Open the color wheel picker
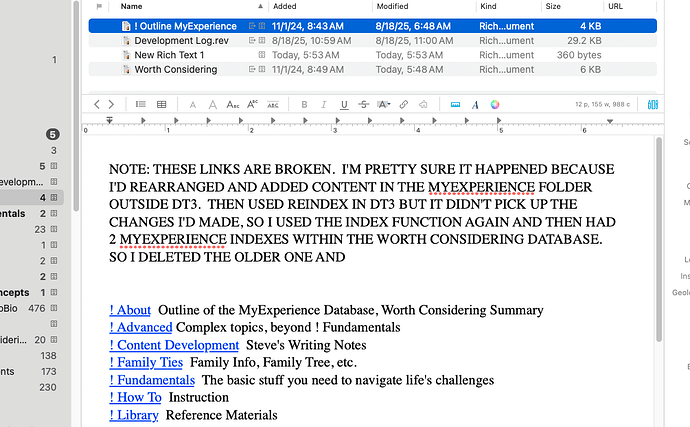The image size is (690, 427). (494, 104)
